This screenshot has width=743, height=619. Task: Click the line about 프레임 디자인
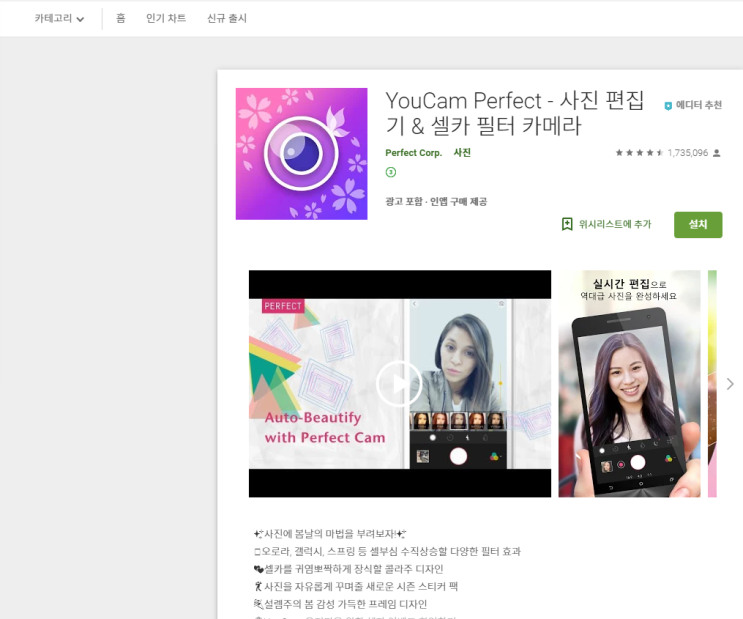coord(340,604)
